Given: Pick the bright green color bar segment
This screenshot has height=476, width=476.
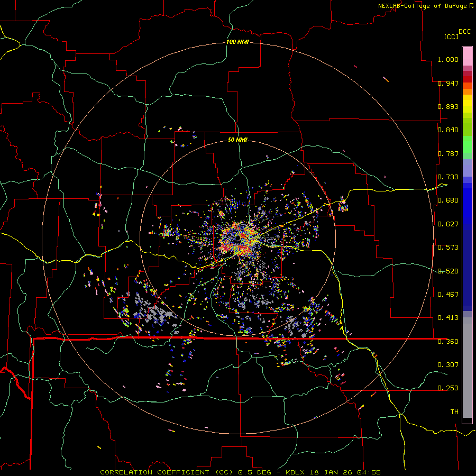Looking at the screenshot, I should pyautogui.click(x=467, y=144).
